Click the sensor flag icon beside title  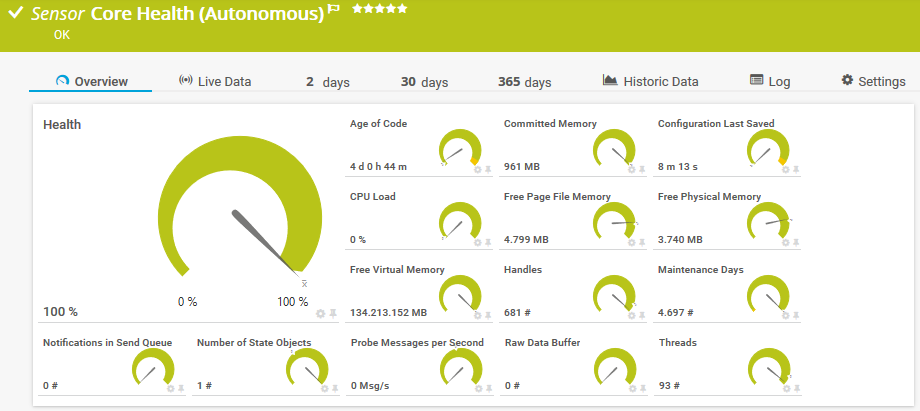(334, 9)
